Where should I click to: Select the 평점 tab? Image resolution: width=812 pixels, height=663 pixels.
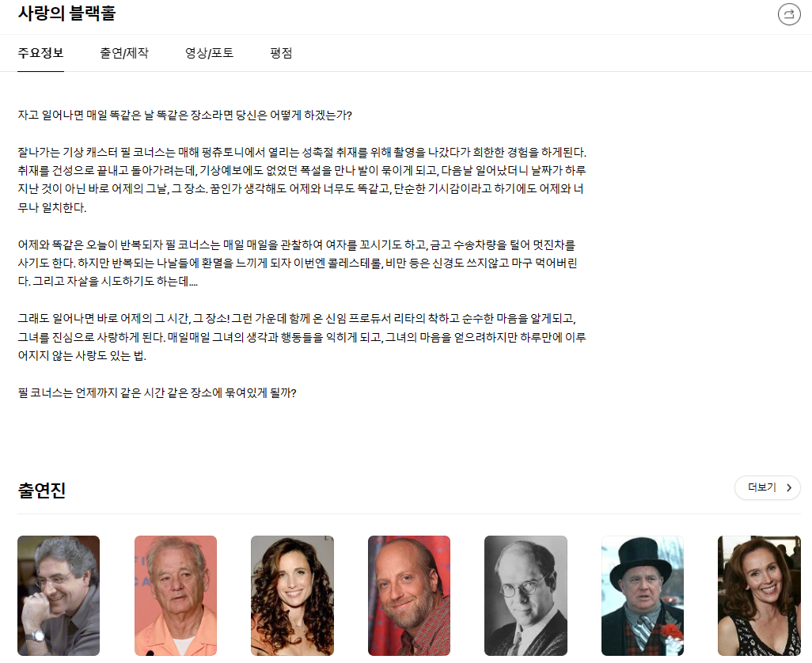[281, 53]
